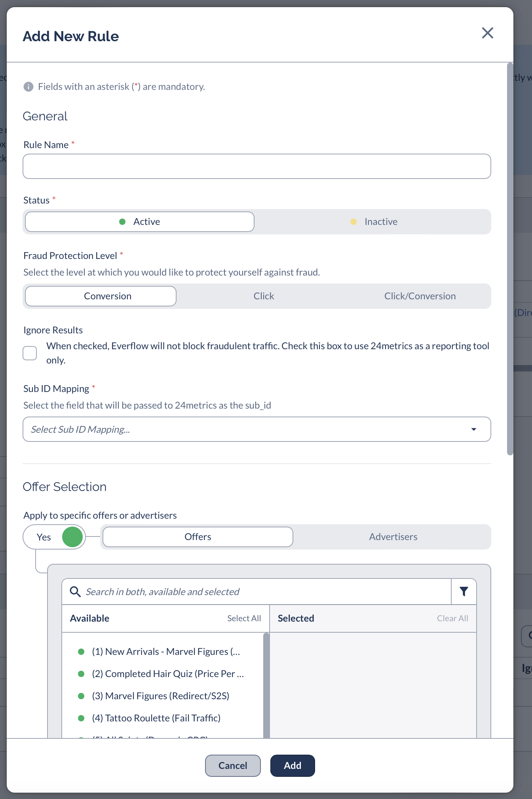Set status to Inactive
The image size is (532, 799).
(373, 222)
